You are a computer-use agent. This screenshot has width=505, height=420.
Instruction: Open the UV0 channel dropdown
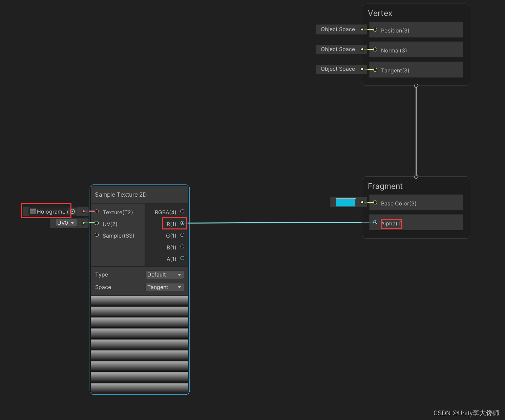pyautogui.click(x=66, y=223)
